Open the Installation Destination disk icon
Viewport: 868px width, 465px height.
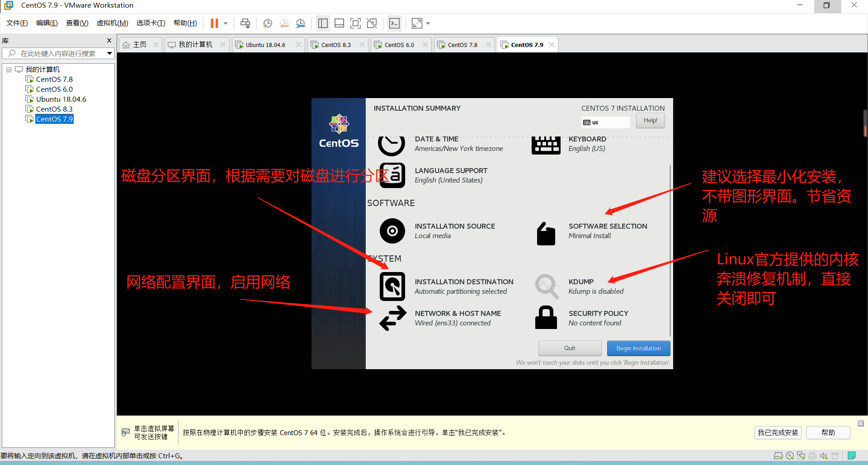point(392,287)
